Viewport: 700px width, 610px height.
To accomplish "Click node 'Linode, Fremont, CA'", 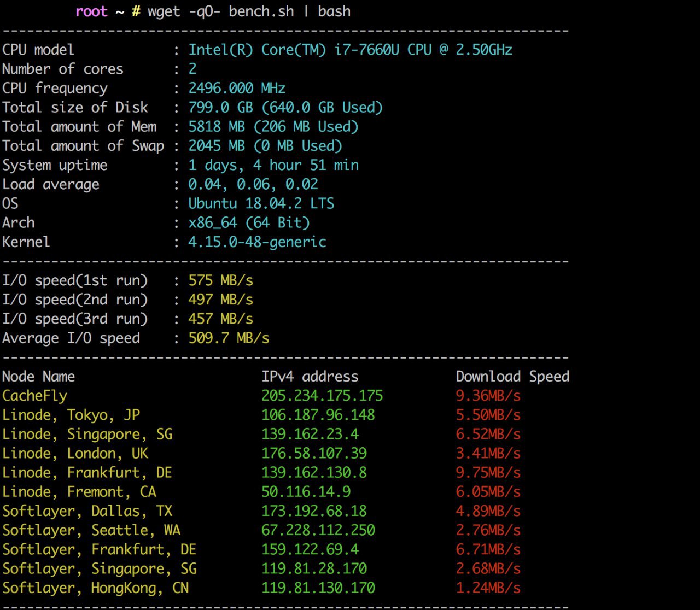I will (x=79, y=491).
